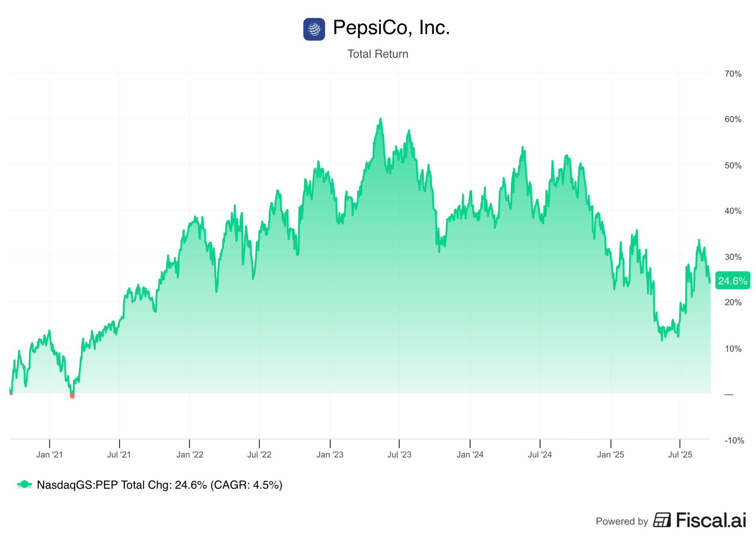Click the Powered by text
Image resolution: width=756 pixels, height=536 pixels.
pyautogui.click(x=622, y=521)
